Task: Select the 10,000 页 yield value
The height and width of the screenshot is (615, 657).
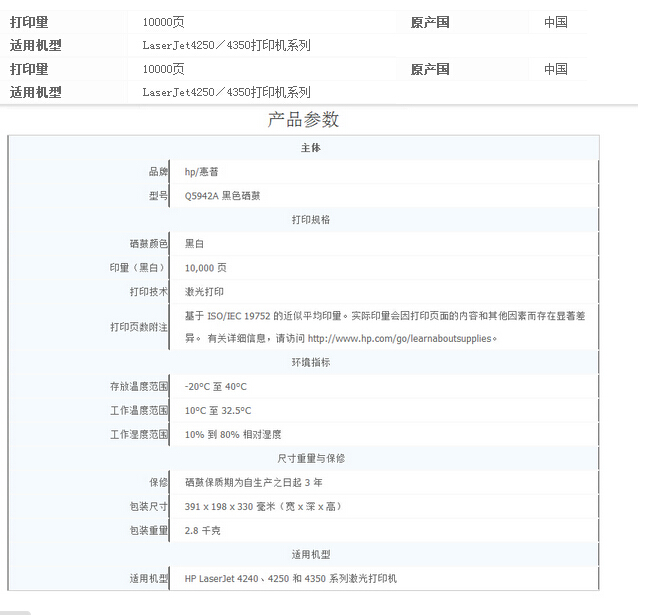Action: coord(206,268)
